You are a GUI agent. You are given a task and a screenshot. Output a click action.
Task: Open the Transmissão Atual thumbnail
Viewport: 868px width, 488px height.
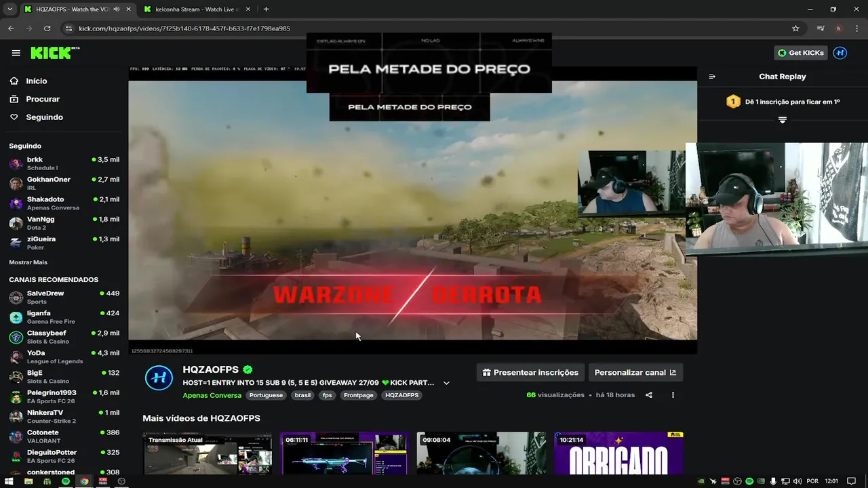[x=208, y=453]
